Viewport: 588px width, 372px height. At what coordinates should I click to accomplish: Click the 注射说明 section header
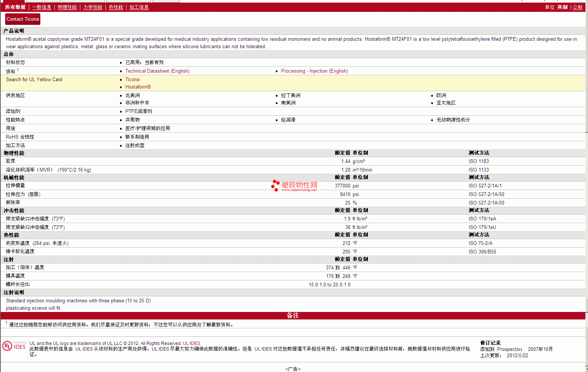pos(14,293)
